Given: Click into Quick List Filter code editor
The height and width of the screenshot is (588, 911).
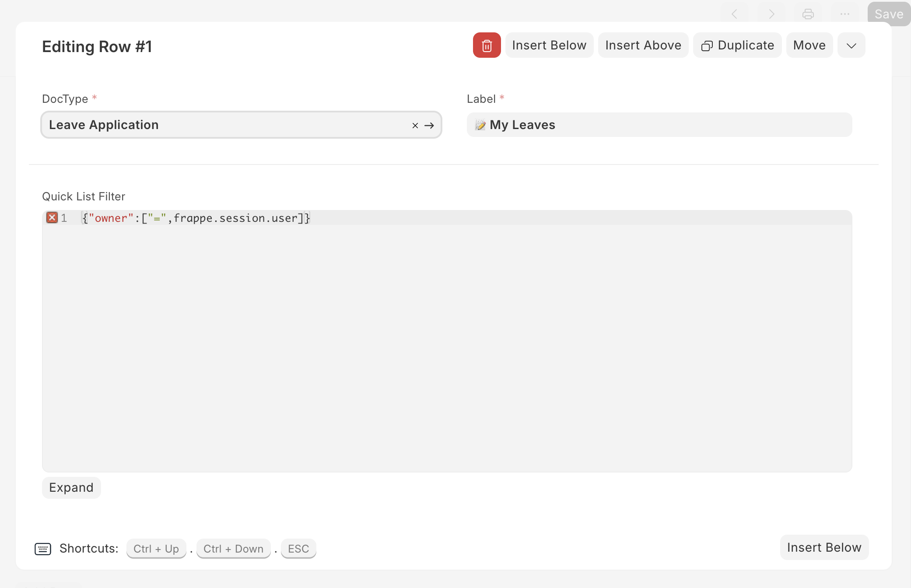Looking at the screenshot, I should [x=447, y=341].
